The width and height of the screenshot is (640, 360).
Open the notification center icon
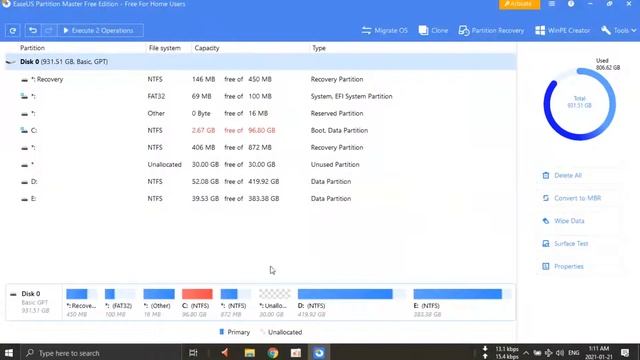[x=625, y=353]
